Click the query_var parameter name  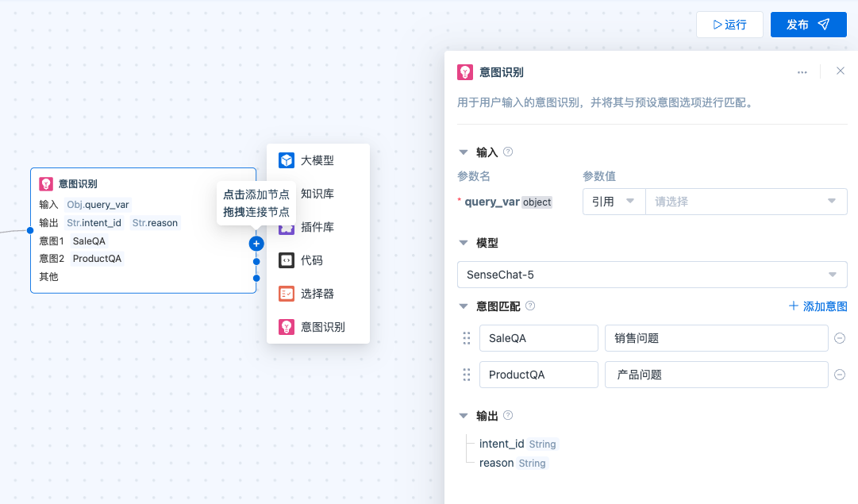coord(492,202)
